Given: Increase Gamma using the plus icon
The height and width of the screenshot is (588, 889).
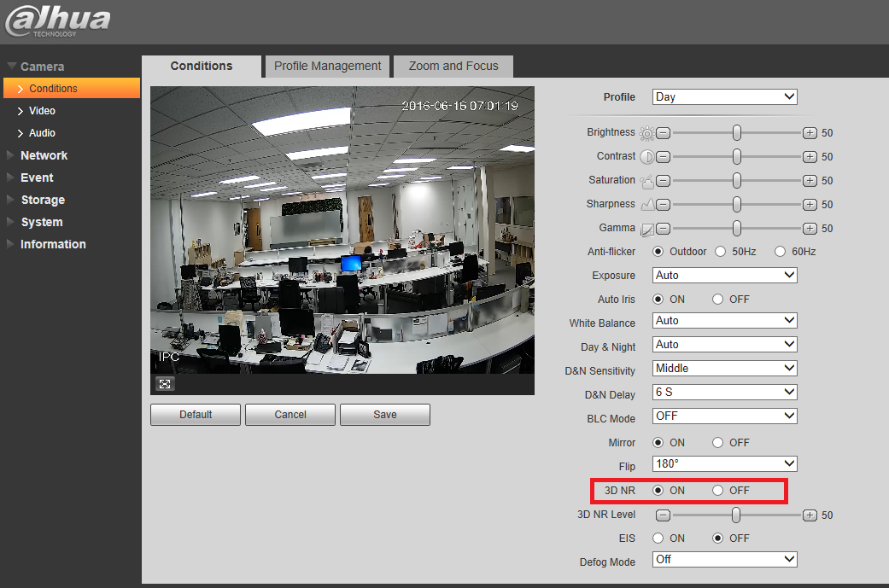Looking at the screenshot, I should click(x=810, y=229).
